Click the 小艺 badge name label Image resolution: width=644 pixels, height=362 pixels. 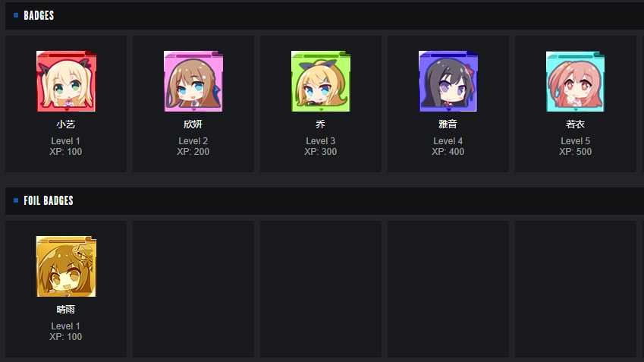click(x=66, y=124)
